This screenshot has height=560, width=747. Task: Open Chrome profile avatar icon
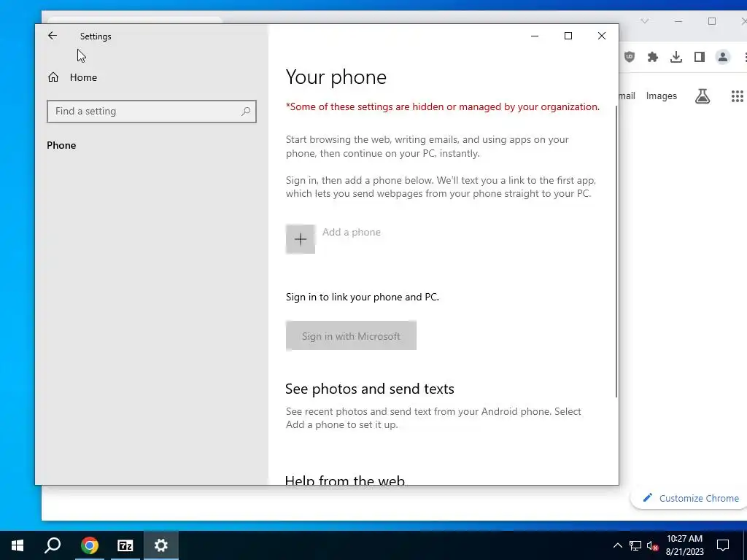click(x=723, y=57)
